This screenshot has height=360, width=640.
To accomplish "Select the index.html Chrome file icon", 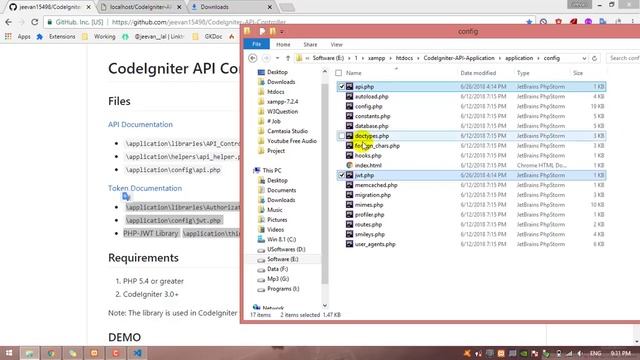I will tap(349, 165).
